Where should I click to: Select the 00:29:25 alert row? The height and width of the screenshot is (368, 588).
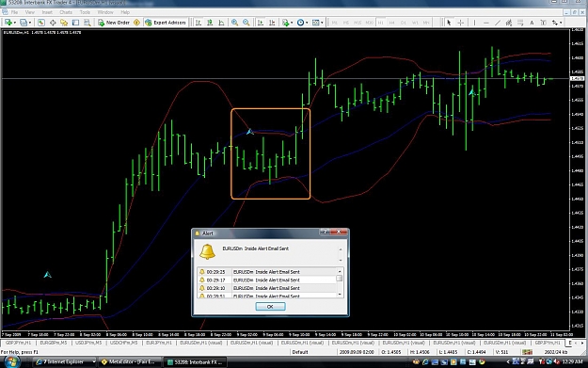[267, 272]
